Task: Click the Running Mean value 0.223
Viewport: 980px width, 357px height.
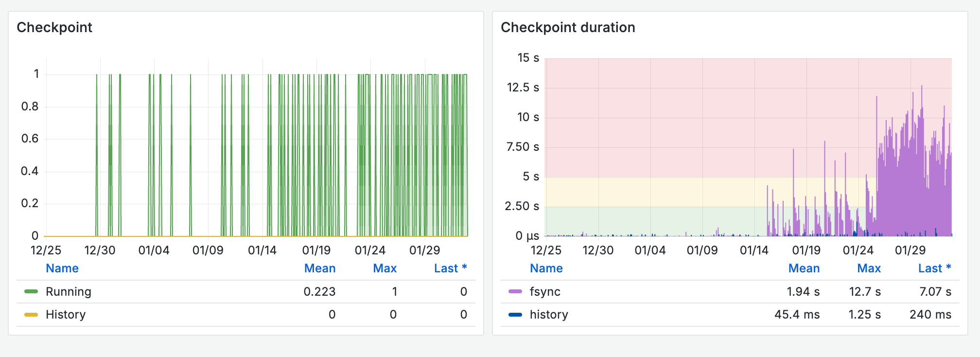Action: click(319, 291)
